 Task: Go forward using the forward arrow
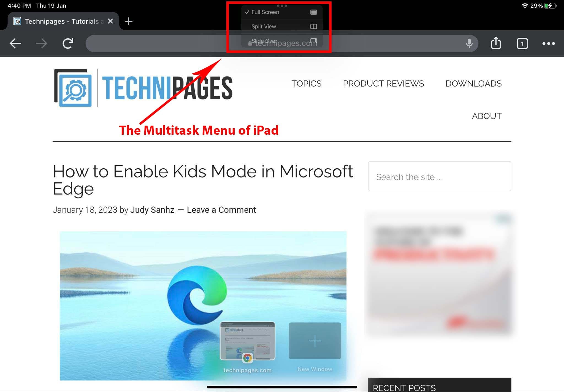pyautogui.click(x=41, y=43)
